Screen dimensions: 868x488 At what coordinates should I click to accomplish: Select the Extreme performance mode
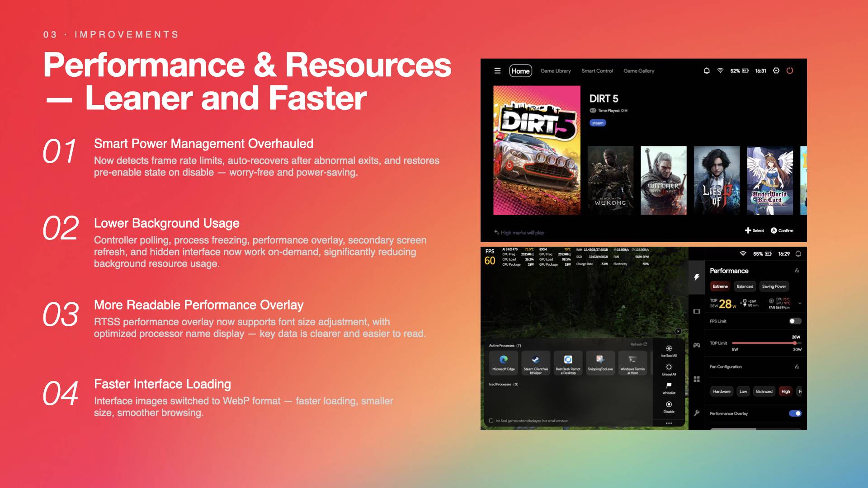[x=720, y=286]
